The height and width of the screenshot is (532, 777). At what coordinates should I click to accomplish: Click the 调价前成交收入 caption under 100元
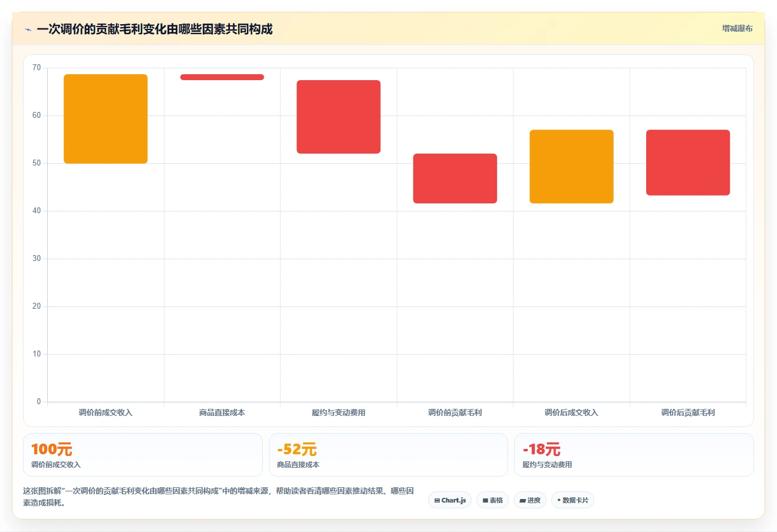tap(56, 465)
